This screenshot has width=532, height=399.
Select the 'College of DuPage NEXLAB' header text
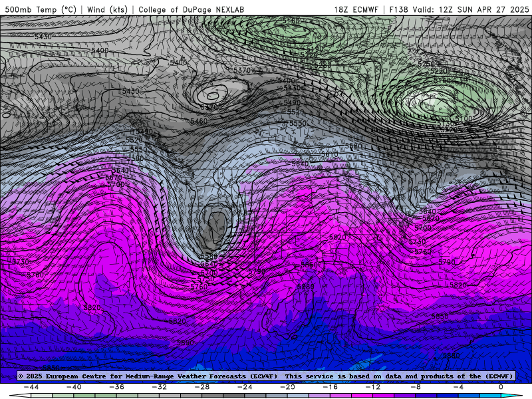[191, 9]
